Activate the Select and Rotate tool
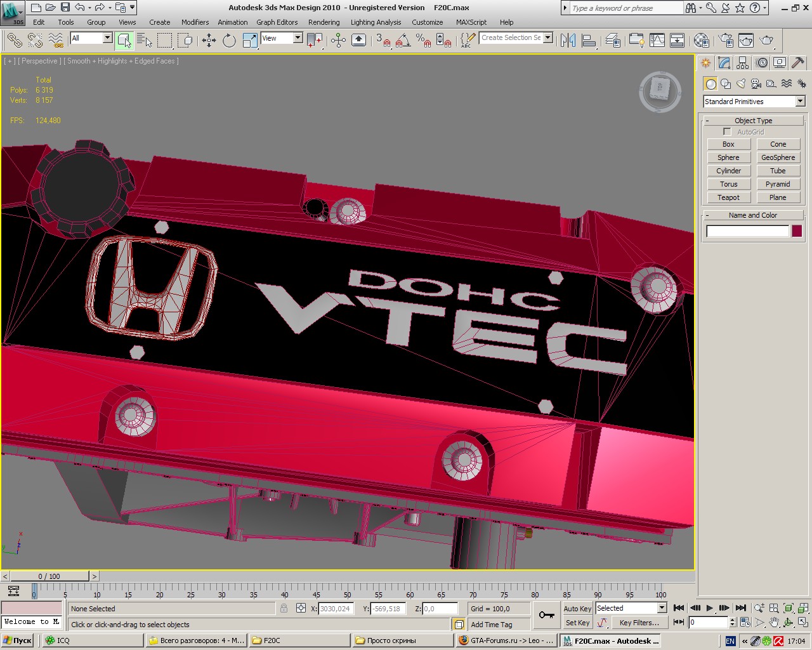 click(229, 41)
